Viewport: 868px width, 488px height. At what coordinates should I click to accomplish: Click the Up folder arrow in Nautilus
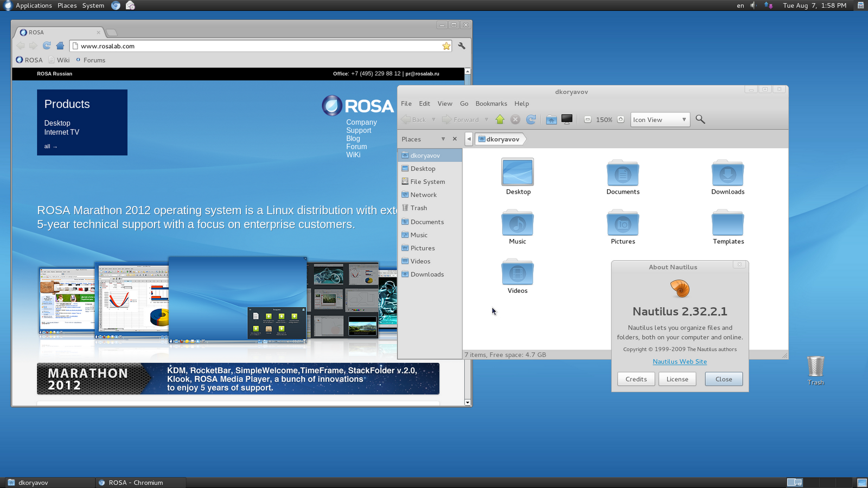(500, 119)
